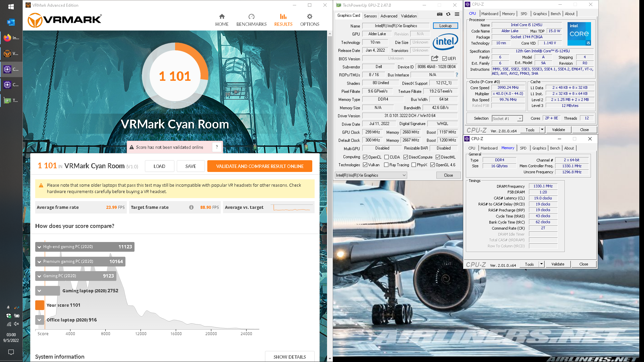The height and width of the screenshot is (362, 644).
Task: Switch to the Advanced tab in GPU-Z
Action: [x=389, y=16]
